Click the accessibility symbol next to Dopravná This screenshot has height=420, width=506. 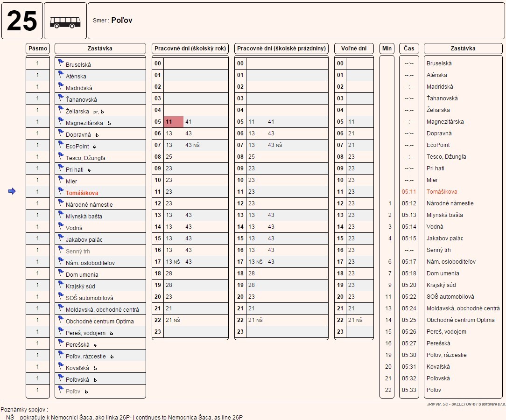pos(97,135)
